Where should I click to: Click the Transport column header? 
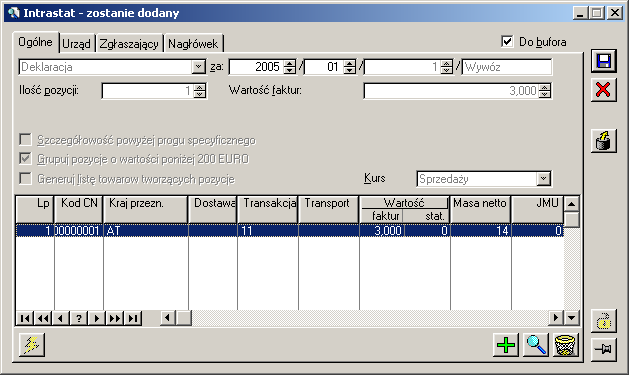click(x=329, y=209)
